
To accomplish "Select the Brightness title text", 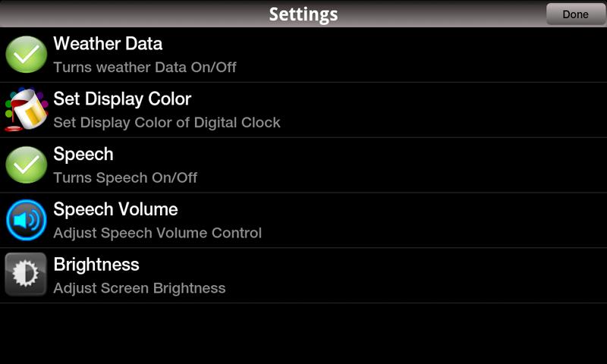I will [x=96, y=265].
